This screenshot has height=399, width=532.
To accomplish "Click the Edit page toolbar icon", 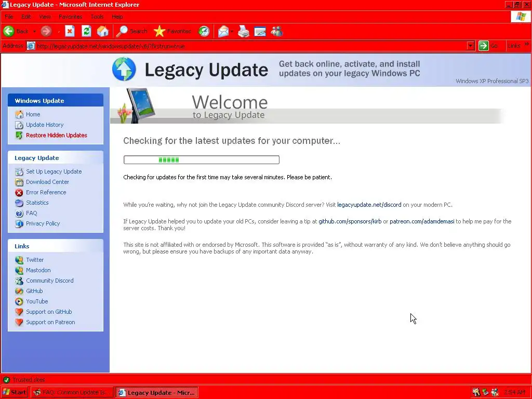I will tap(260, 31).
